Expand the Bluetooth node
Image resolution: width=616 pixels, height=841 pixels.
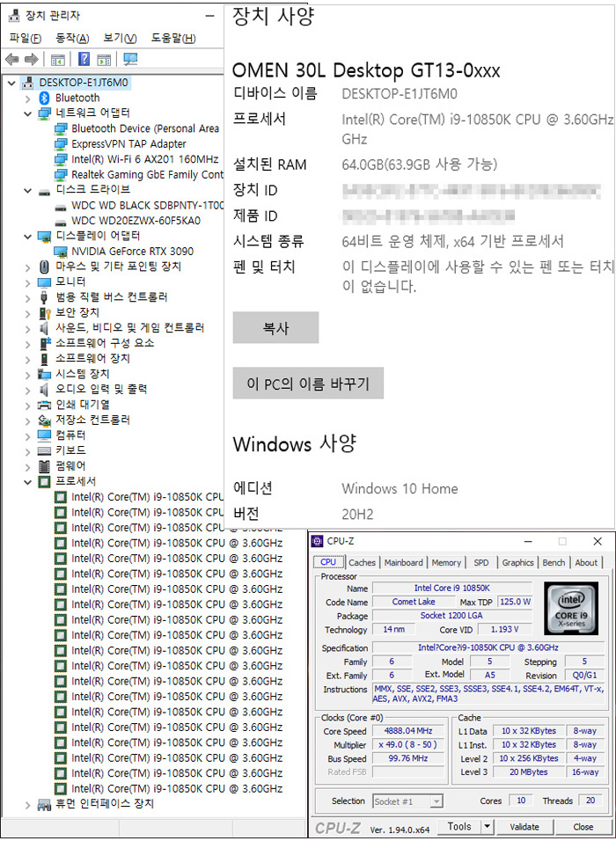click(28, 99)
